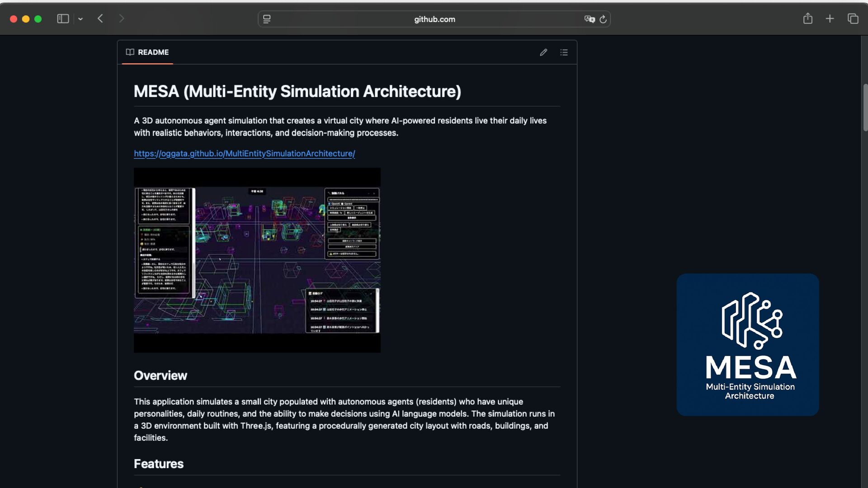Open the page reader menu icon

(267, 19)
